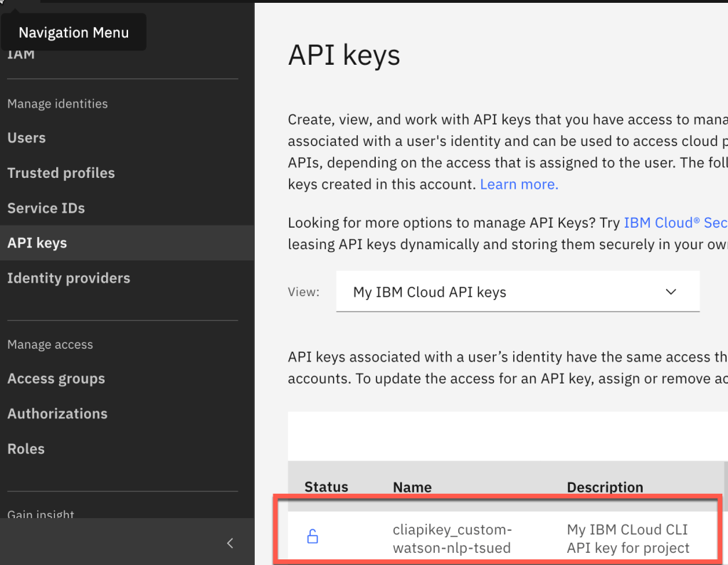Click the unlocked padlock status icon
Viewport: 728px width, 565px height.
coord(312,537)
